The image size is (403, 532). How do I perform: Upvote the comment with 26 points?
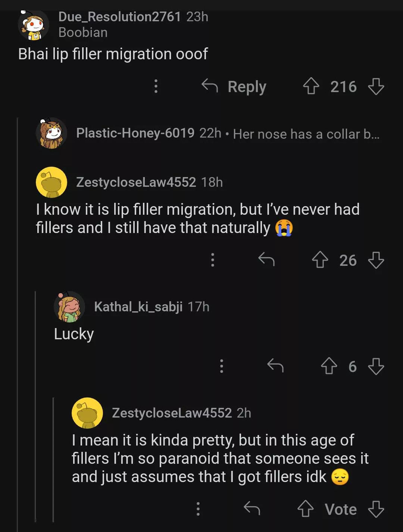pos(320,260)
